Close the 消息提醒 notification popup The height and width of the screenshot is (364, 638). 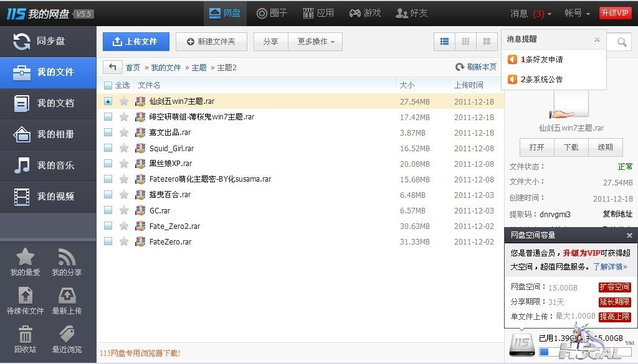tap(597, 39)
